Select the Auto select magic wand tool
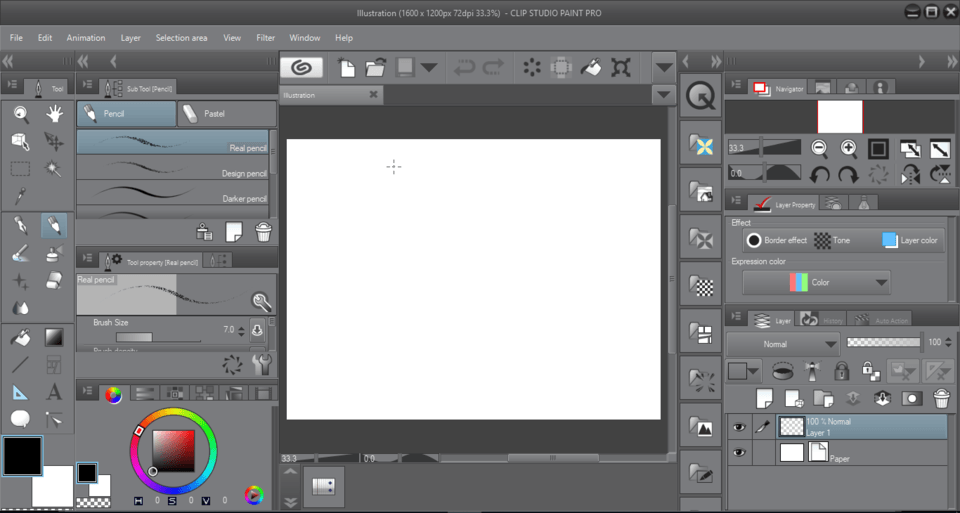Image resolution: width=960 pixels, height=513 pixels. click(54, 168)
